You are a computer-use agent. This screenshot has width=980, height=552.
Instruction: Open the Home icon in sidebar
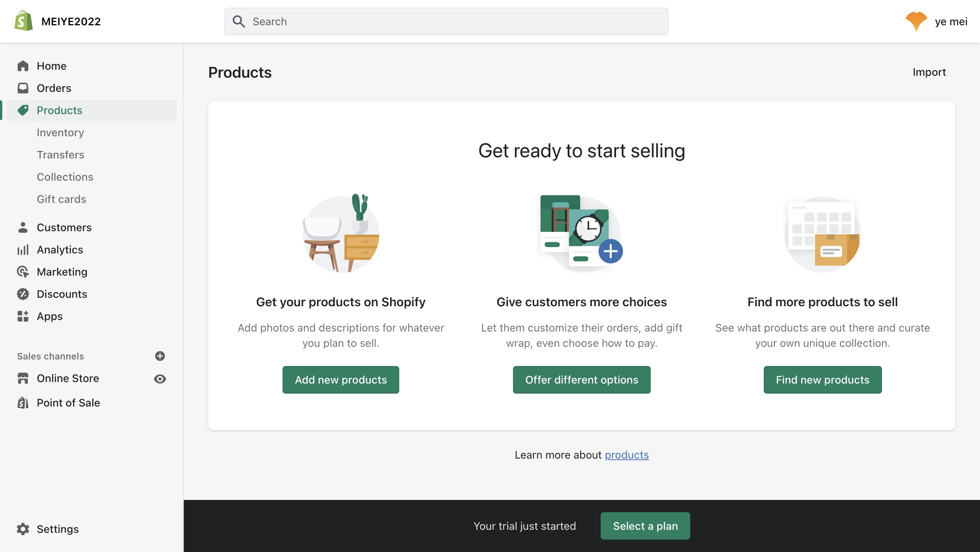coord(23,66)
